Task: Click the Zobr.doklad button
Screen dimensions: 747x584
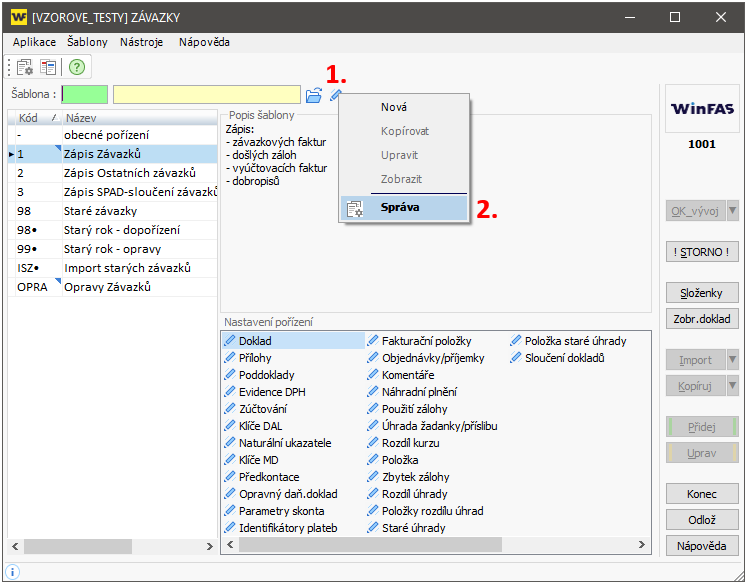Action: pyautogui.click(x=702, y=319)
